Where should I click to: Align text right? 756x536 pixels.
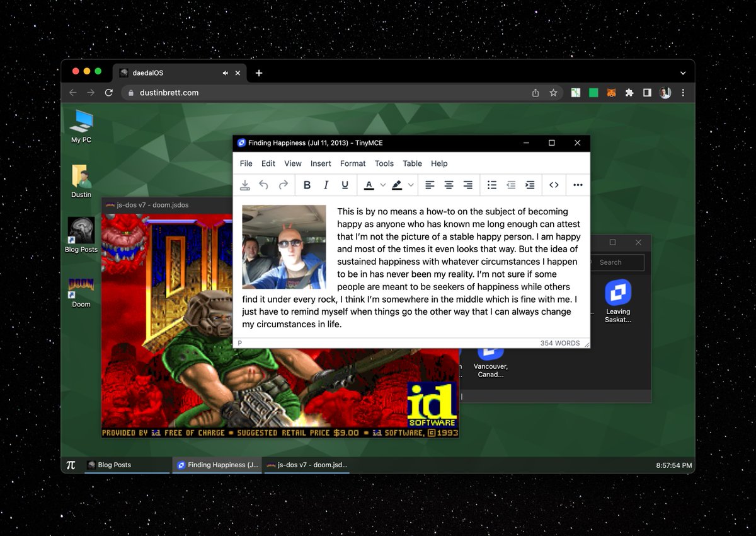click(468, 185)
